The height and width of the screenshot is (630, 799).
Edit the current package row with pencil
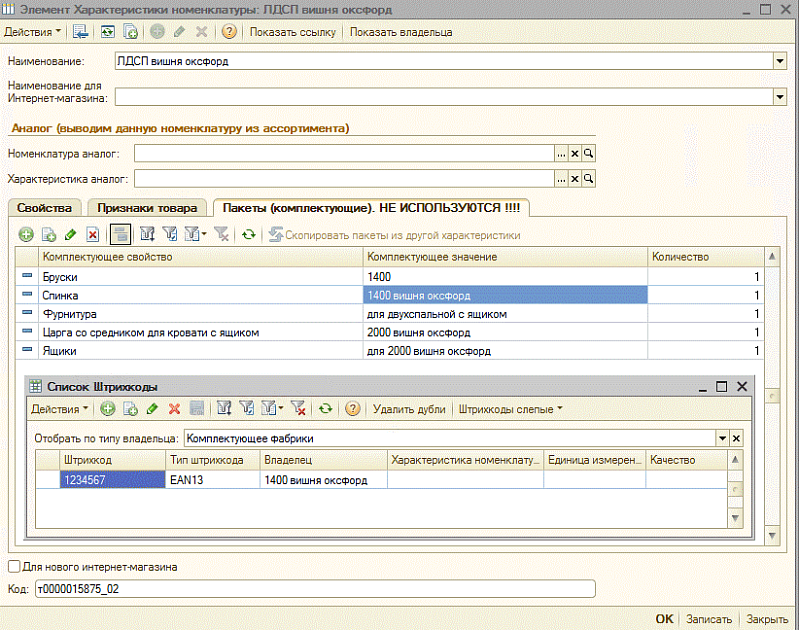coord(70,234)
